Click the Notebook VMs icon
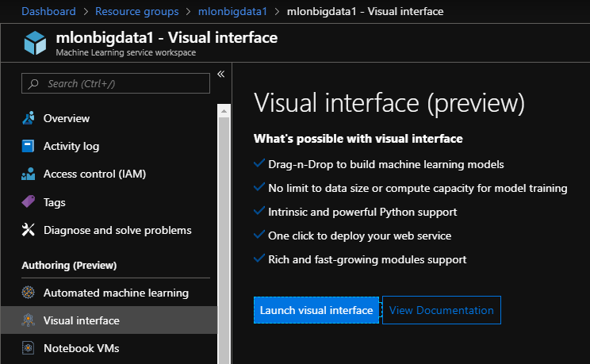Screen dimensions: 590x364 point(29,348)
